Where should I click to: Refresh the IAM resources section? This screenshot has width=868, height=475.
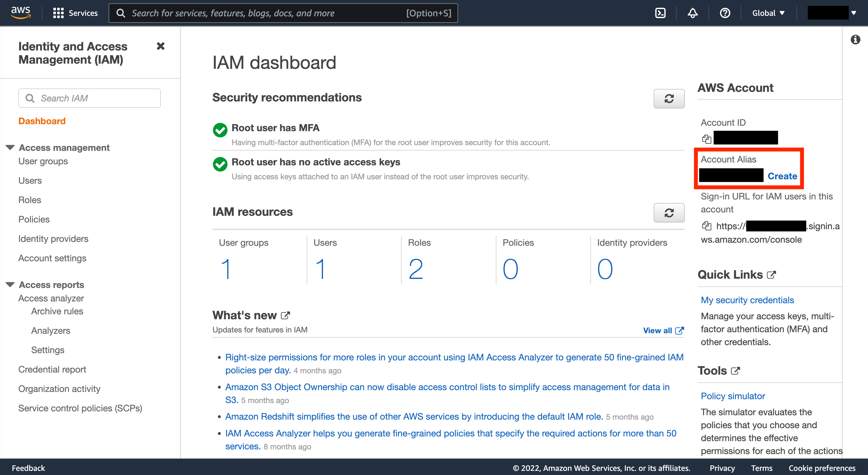click(x=669, y=213)
